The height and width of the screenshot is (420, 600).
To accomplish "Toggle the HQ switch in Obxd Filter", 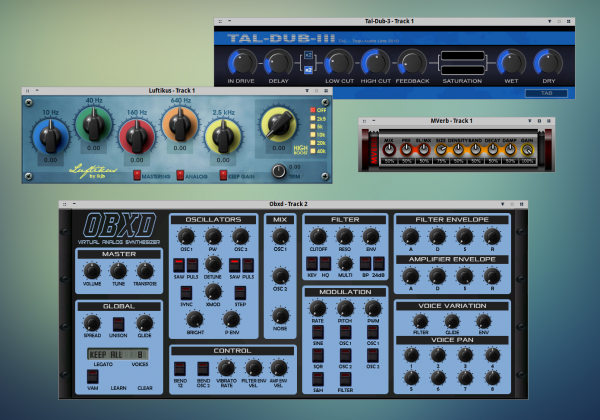I will (x=325, y=264).
